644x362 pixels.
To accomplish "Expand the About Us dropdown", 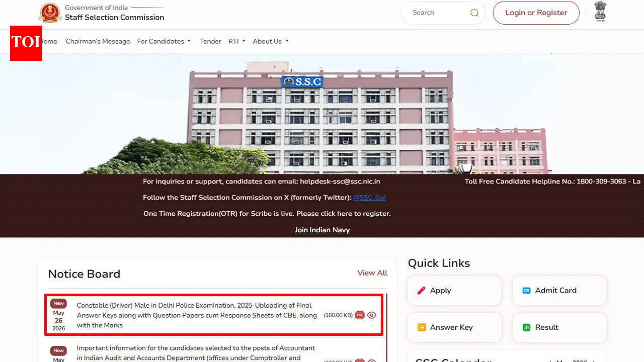I will (271, 41).
